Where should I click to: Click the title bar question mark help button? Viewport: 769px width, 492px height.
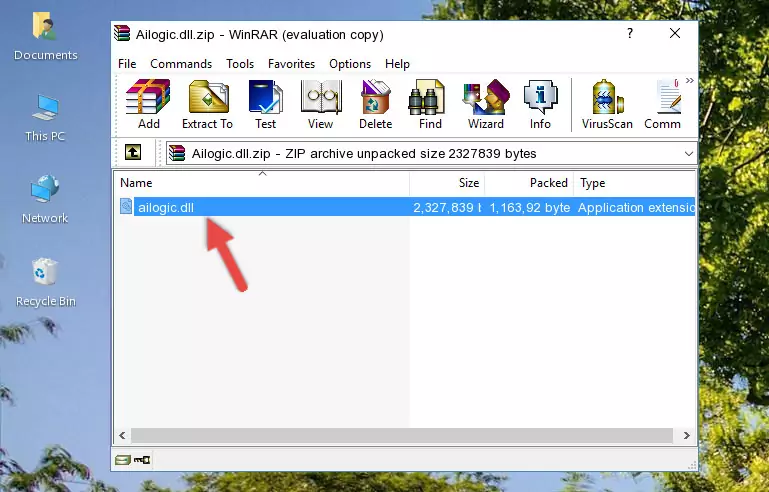click(x=630, y=33)
